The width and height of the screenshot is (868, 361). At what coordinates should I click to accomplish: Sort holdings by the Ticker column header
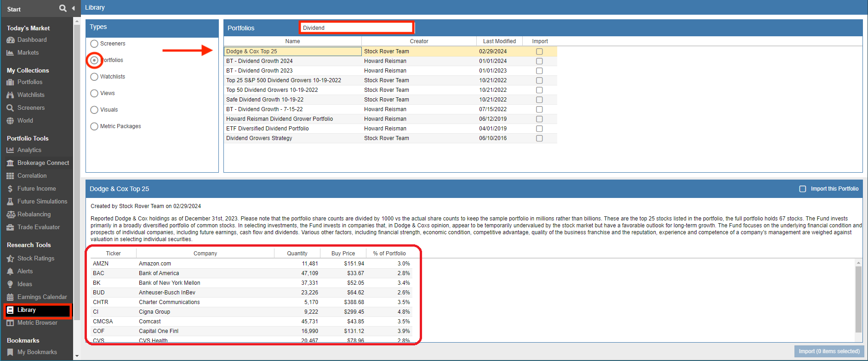(x=113, y=254)
